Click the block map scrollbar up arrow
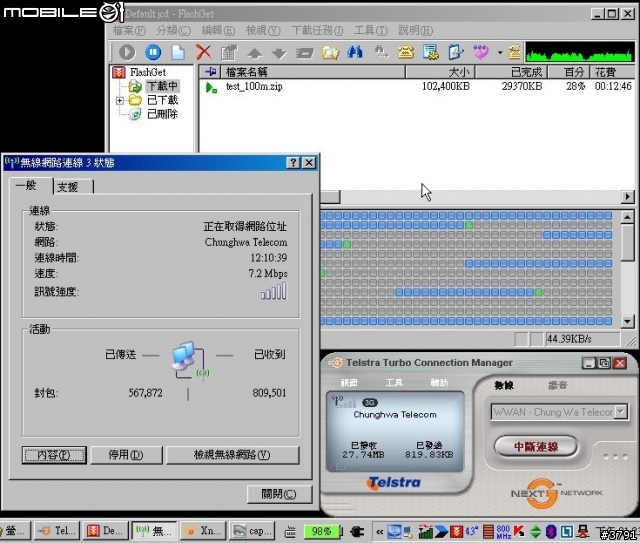 (x=627, y=217)
